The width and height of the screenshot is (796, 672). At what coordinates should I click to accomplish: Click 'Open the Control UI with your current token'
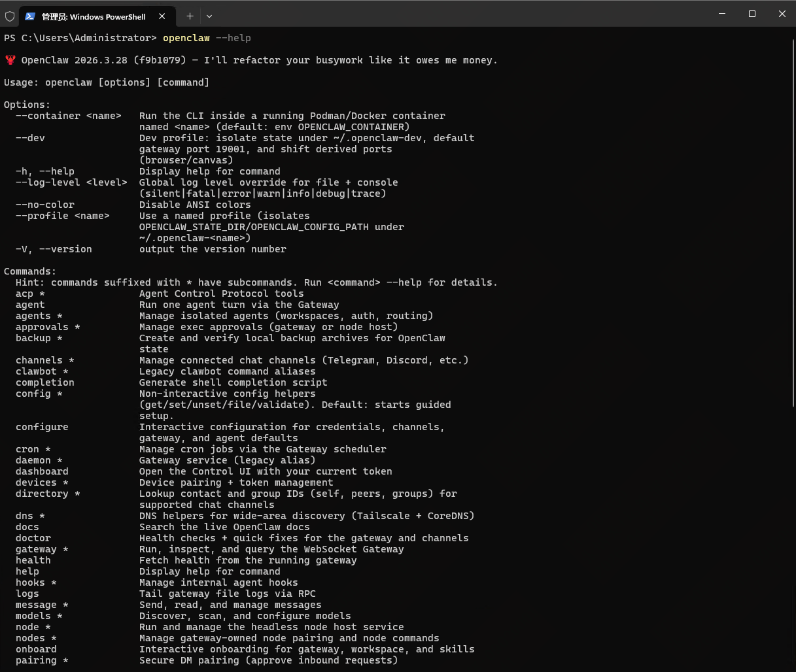[x=266, y=471]
